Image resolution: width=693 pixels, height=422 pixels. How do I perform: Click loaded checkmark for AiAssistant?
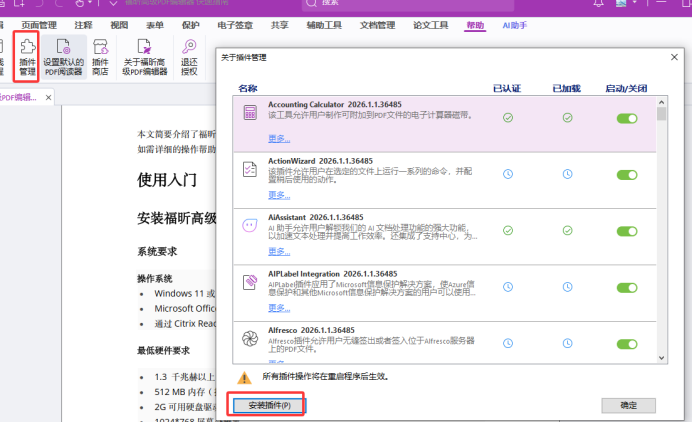click(x=567, y=230)
